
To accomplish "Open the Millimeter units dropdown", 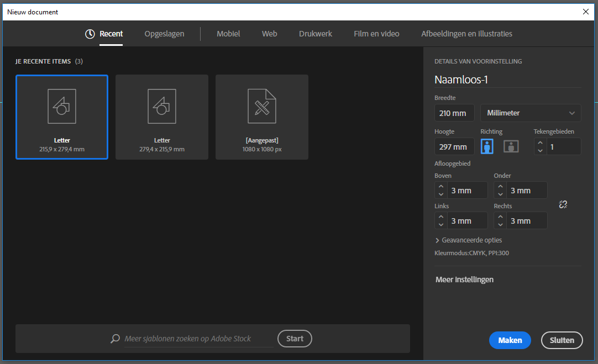I will pos(531,113).
